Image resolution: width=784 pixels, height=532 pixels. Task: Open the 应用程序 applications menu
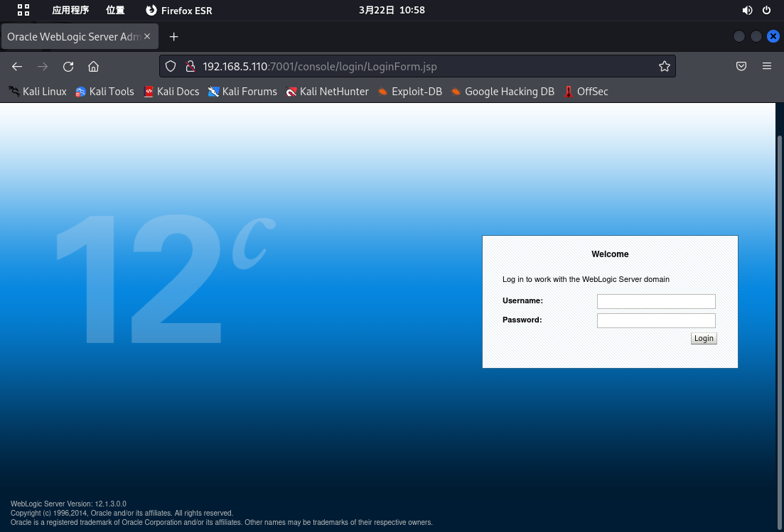click(x=70, y=10)
